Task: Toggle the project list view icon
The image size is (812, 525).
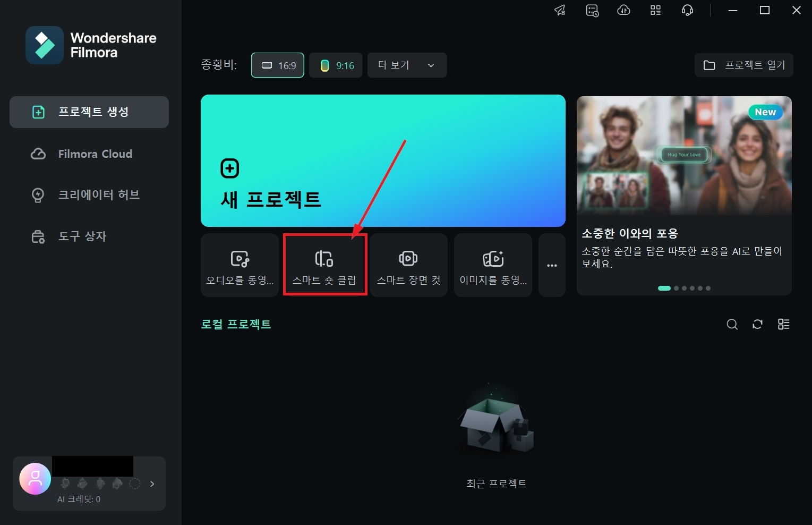Action: (x=784, y=324)
